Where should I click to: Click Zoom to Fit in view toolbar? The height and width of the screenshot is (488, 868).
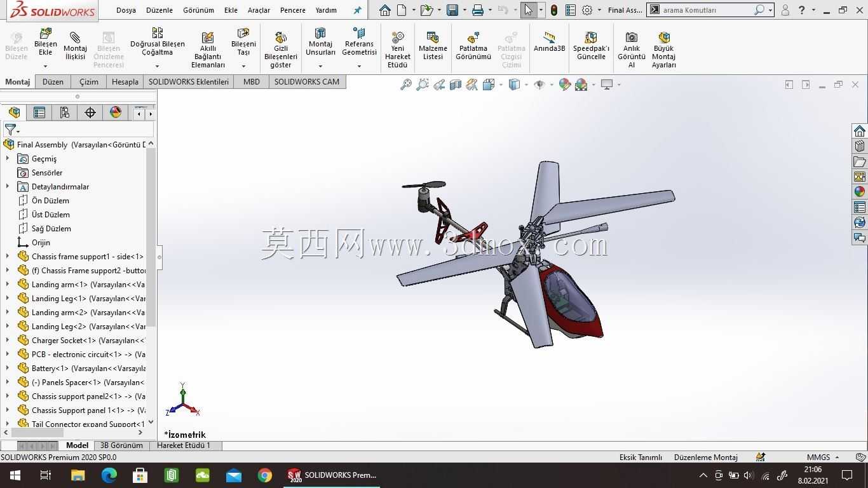[405, 85]
